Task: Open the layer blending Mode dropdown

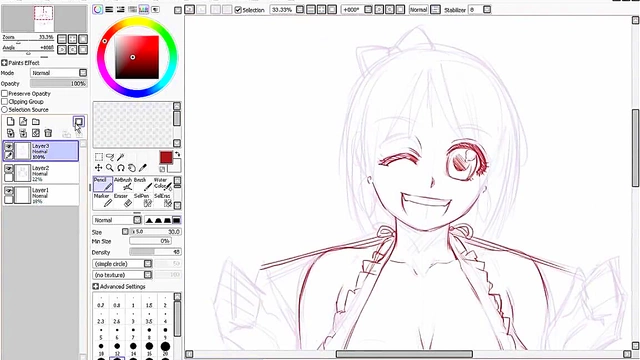Action: [x=59, y=73]
